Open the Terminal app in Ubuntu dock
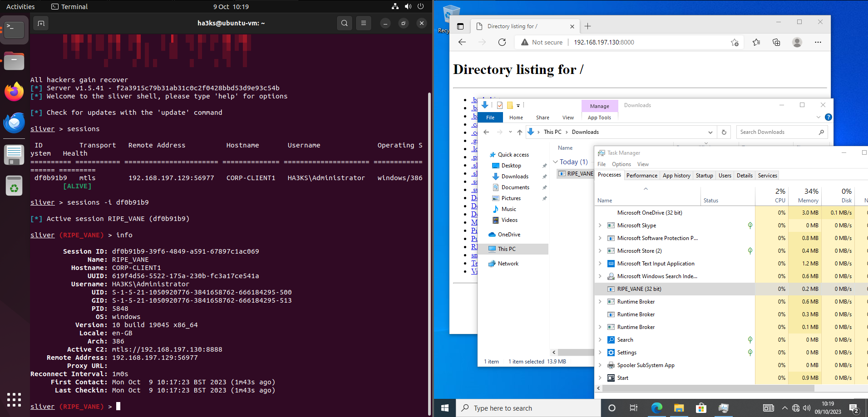 coord(14,30)
